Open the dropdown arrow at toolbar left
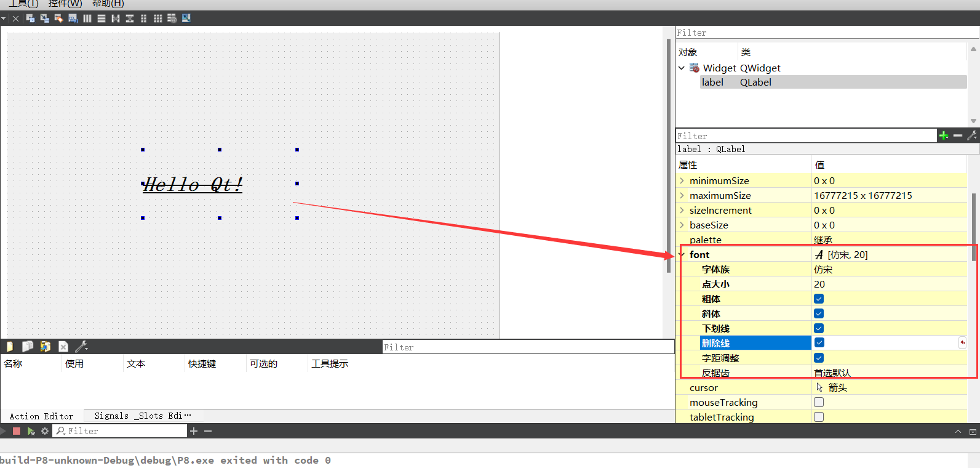This screenshot has height=468, width=980. click(x=3, y=18)
